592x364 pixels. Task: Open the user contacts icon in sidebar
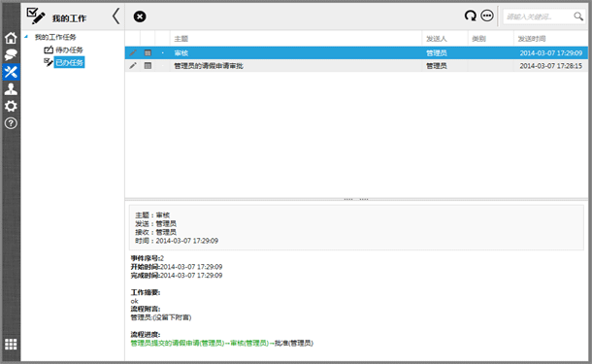click(x=11, y=89)
